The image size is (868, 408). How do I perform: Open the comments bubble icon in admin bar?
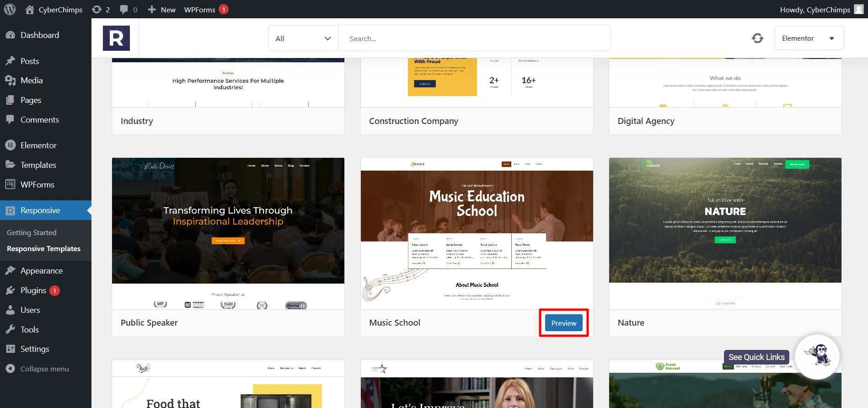[123, 10]
